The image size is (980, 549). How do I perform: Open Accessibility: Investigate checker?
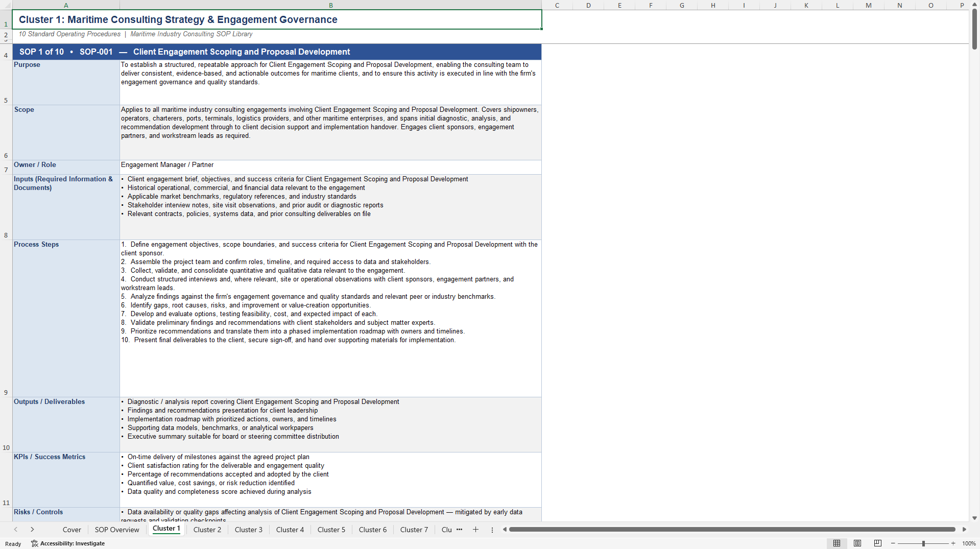click(68, 543)
